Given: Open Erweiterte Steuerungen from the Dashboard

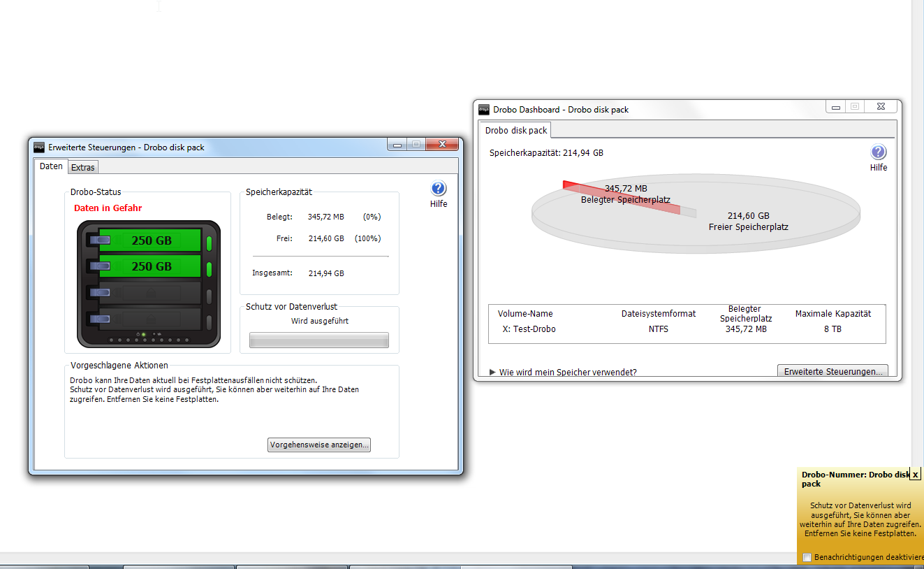Looking at the screenshot, I should point(833,371).
